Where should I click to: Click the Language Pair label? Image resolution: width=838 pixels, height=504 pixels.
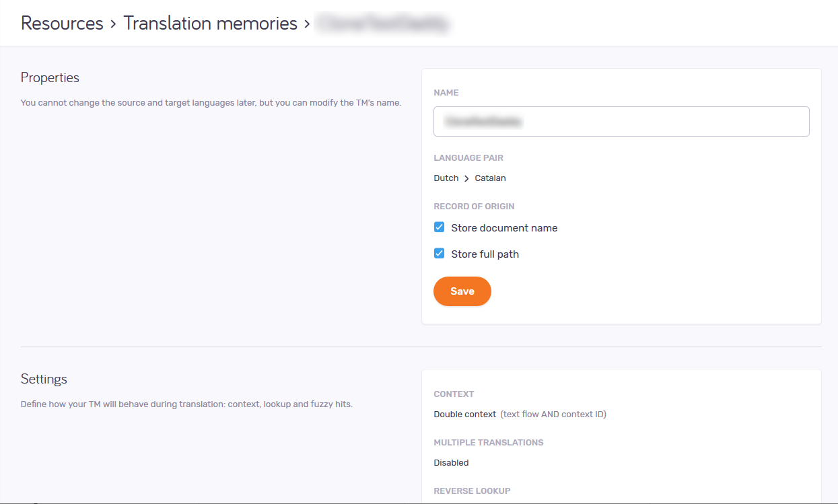(468, 158)
